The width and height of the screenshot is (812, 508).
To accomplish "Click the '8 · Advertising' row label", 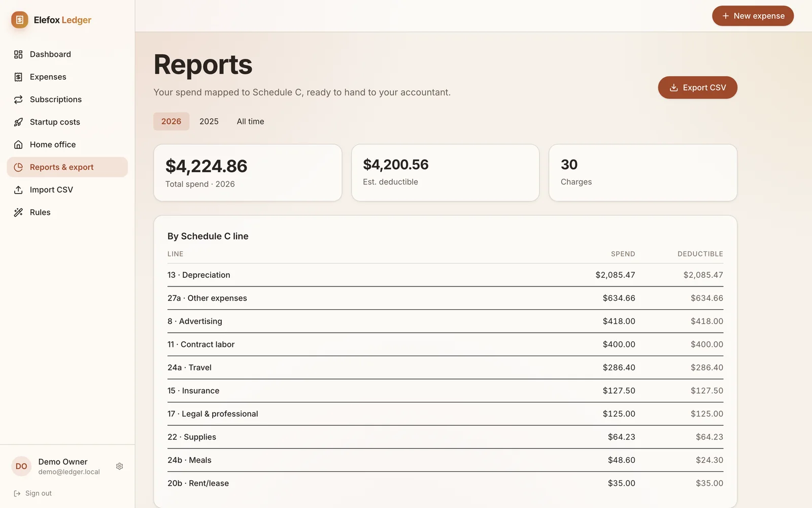I will click(195, 321).
